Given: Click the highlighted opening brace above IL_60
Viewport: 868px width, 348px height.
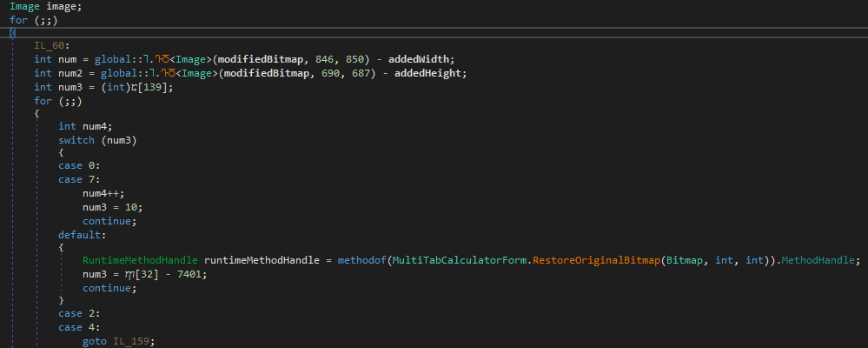Looking at the screenshot, I should [12, 33].
